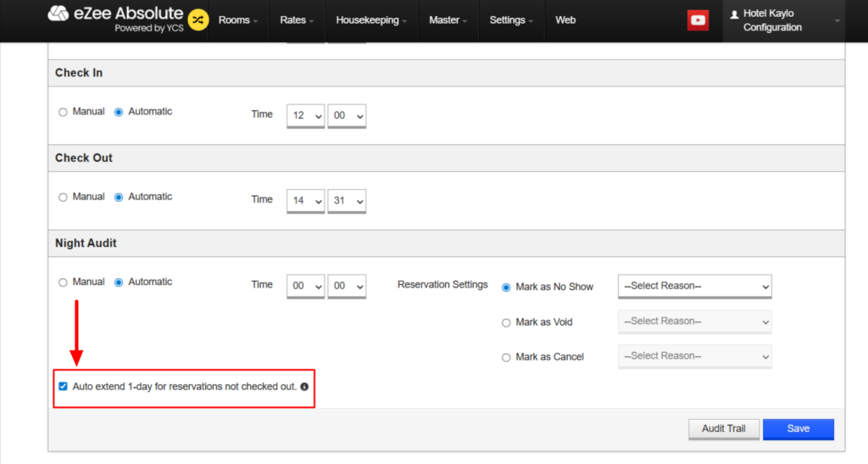Expand the No Show Select Reason dropdown
Image resolution: width=868 pixels, height=464 pixels.
pyautogui.click(x=694, y=287)
